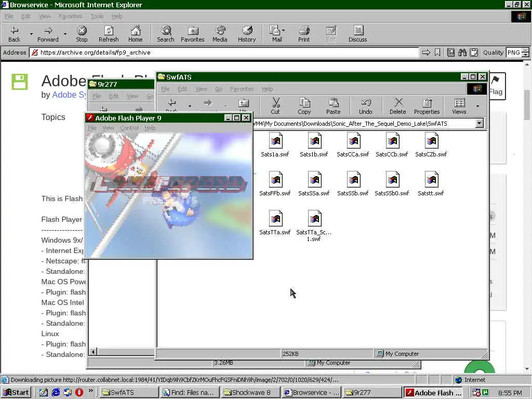
Task: Click the Start button
Action: [16, 393]
